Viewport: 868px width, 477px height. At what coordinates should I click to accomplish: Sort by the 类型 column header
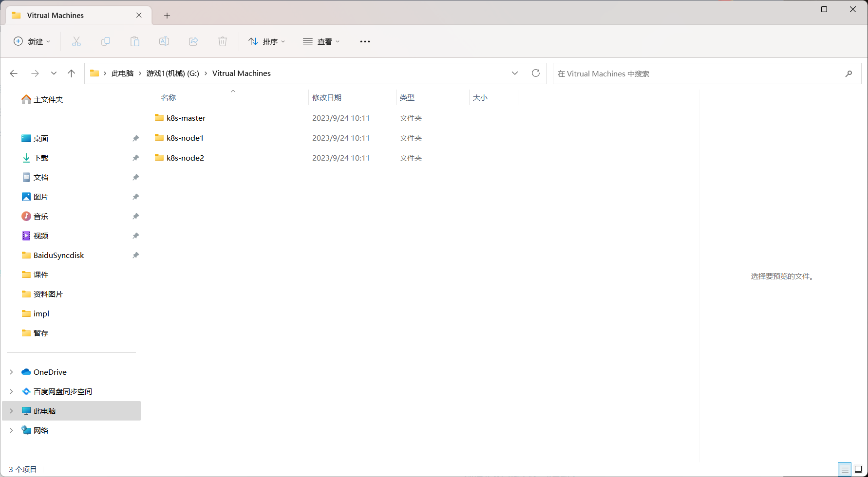click(407, 97)
